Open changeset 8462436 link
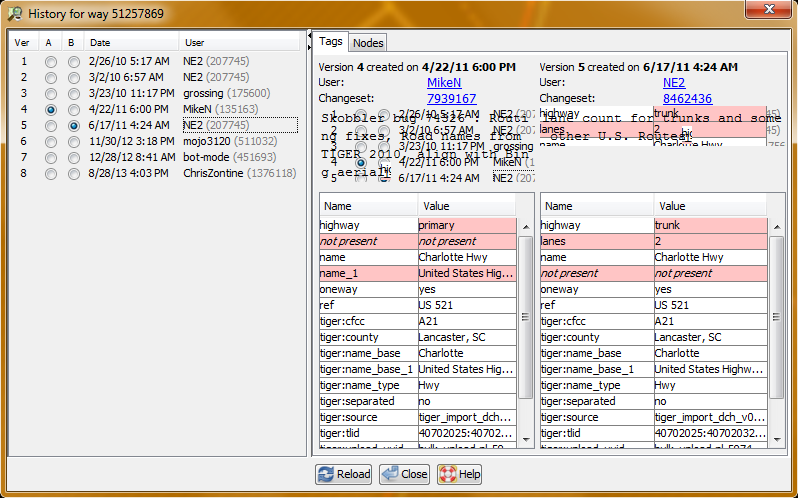This screenshot has width=798, height=498. (687, 98)
